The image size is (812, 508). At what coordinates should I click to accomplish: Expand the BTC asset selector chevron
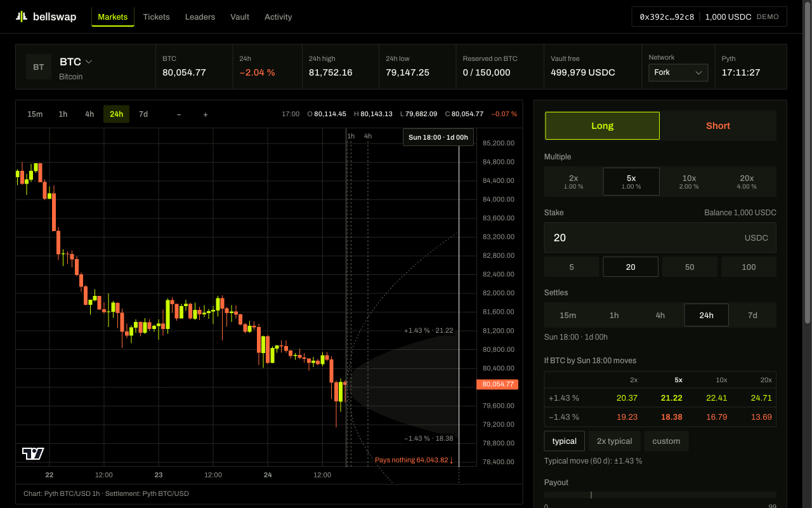(89, 62)
